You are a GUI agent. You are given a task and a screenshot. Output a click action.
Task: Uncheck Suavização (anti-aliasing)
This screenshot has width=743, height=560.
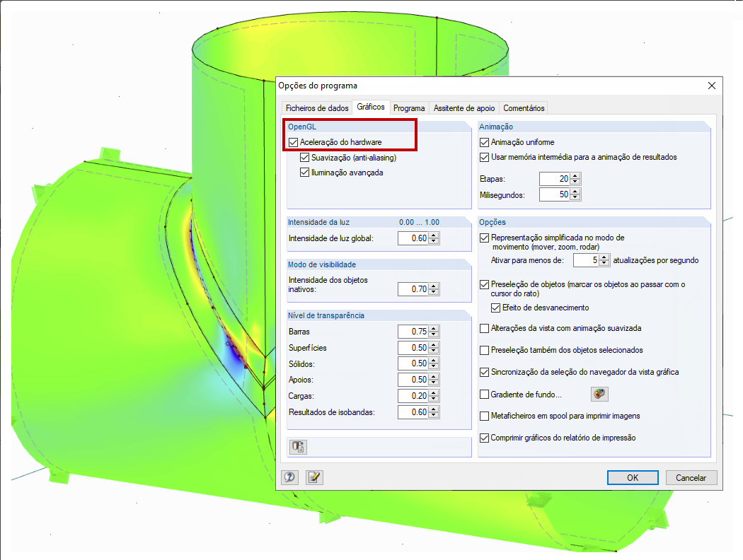305,157
